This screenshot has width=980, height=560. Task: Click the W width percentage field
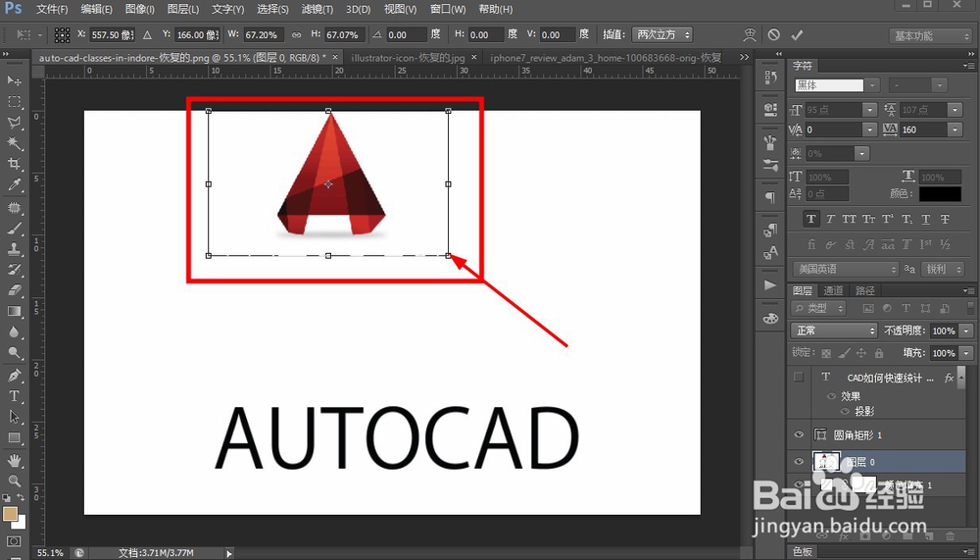point(263,35)
